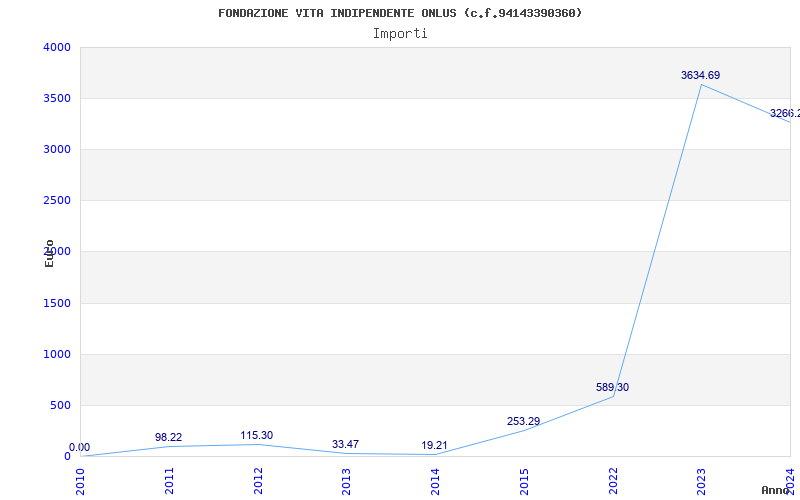The width and height of the screenshot is (800, 500).
Task: Click the 1000 y-axis tick label
Action: 57,355
